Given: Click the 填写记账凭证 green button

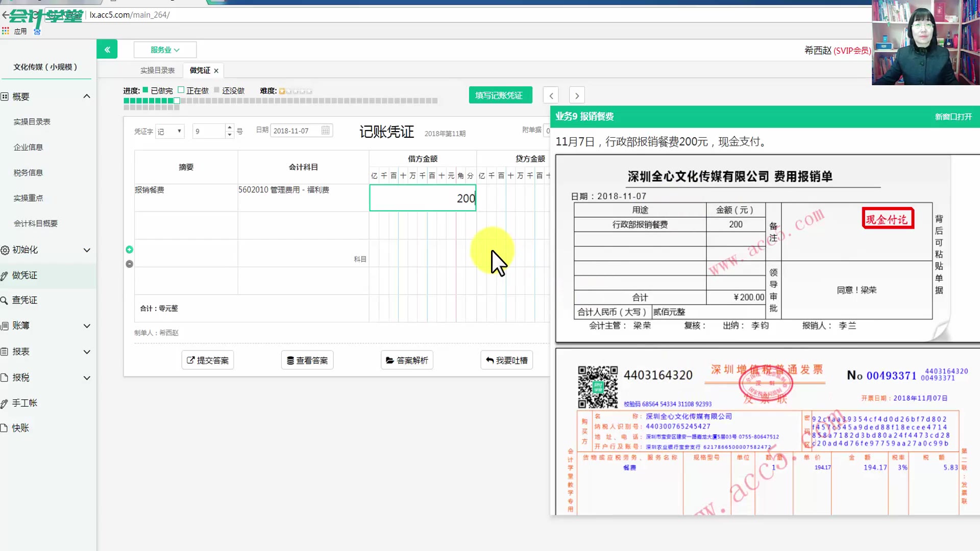Looking at the screenshot, I should [x=500, y=95].
